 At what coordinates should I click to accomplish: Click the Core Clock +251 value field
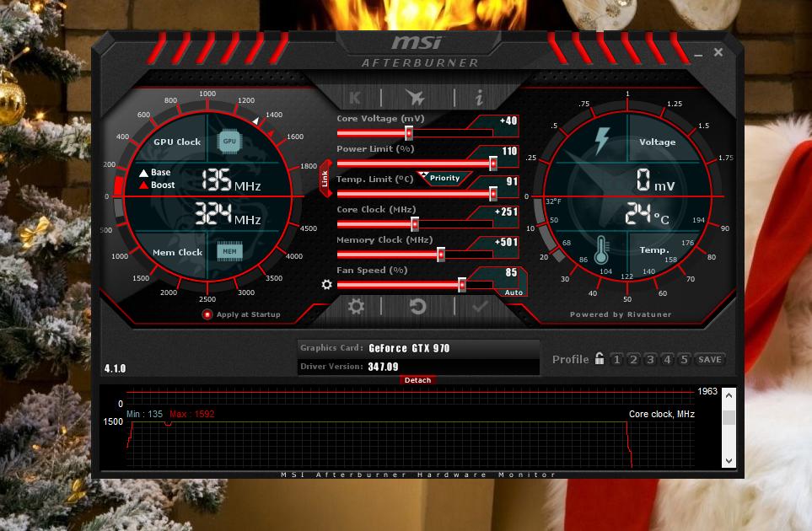(x=504, y=212)
